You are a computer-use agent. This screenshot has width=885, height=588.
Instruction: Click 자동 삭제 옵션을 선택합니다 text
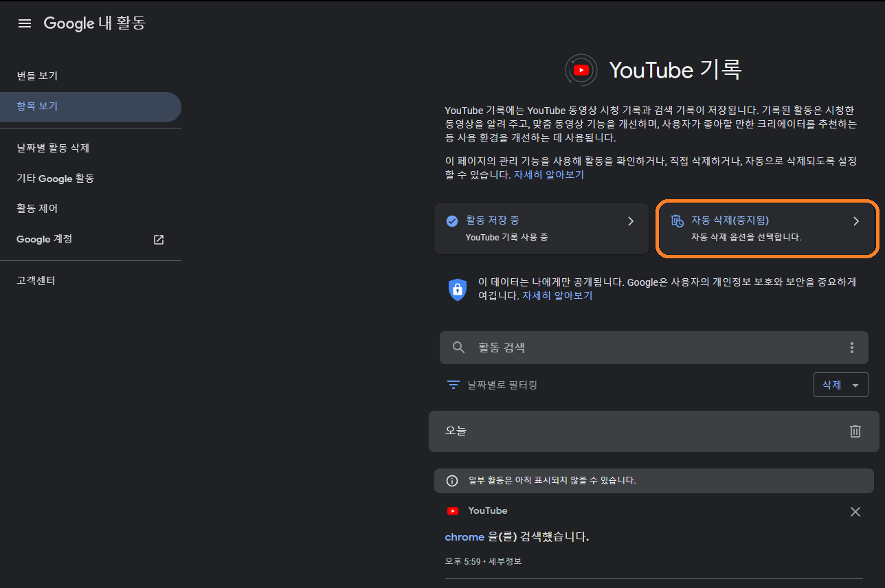(x=746, y=237)
